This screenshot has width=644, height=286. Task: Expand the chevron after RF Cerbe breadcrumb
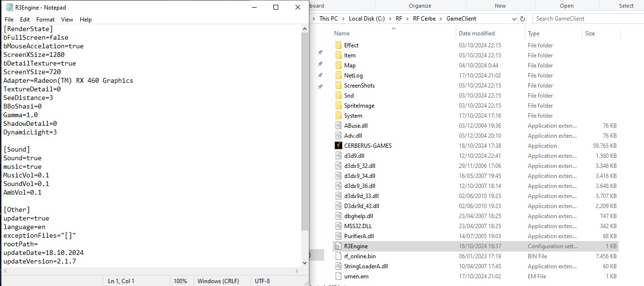[441, 19]
